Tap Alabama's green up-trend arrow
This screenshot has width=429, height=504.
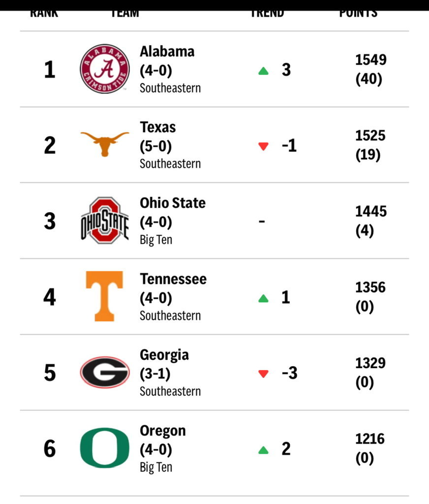click(x=263, y=71)
